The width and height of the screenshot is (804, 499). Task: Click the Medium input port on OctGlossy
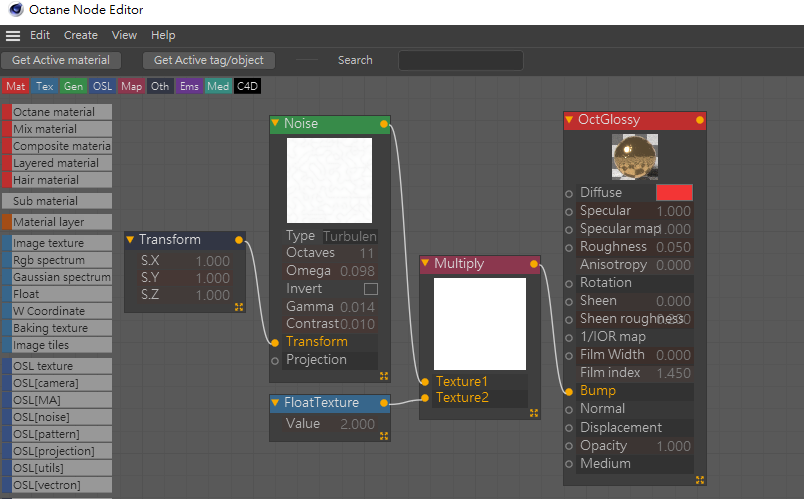click(569, 464)
